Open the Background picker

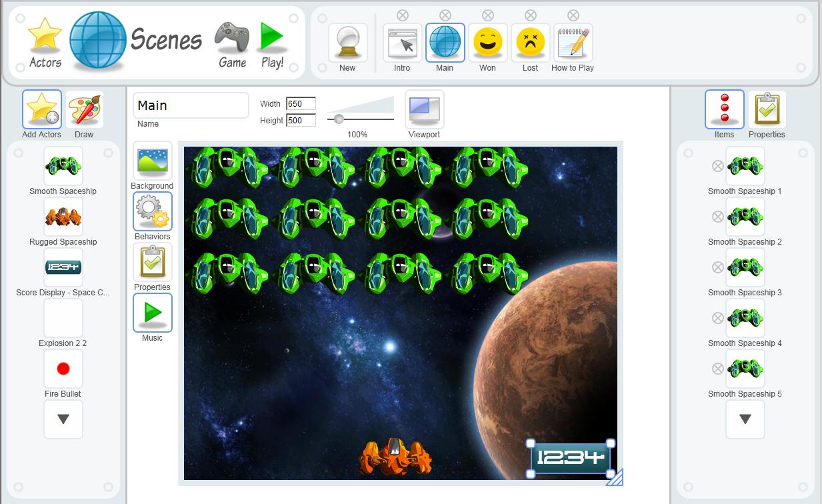(x=152, y=161)
